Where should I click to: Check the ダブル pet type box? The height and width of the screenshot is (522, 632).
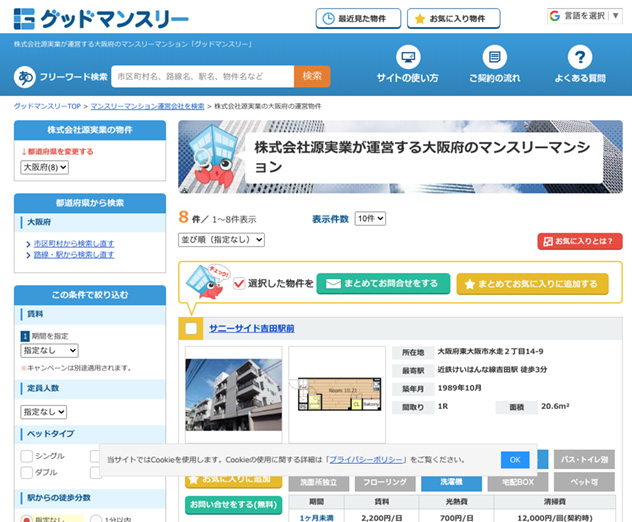(27, 472)
